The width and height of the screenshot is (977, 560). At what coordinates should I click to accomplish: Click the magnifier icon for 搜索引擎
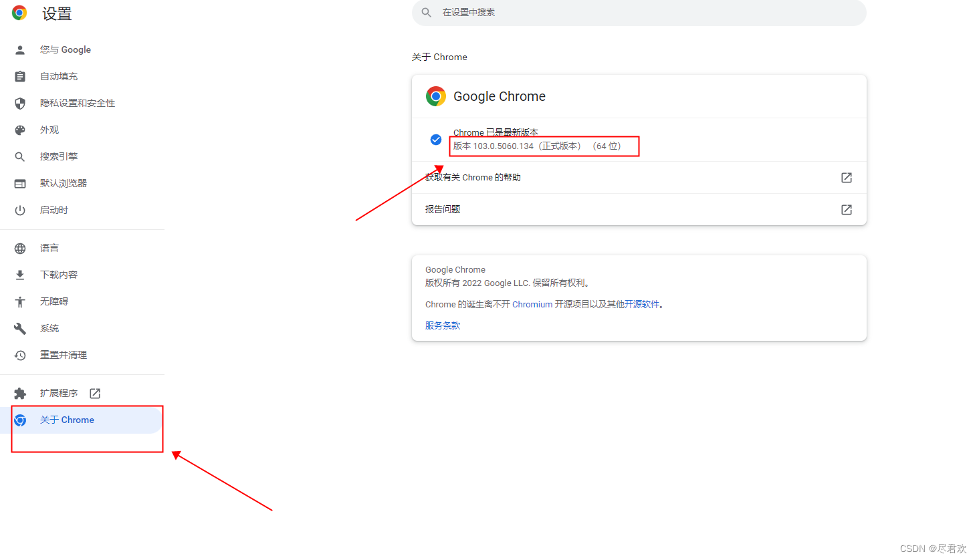[20, 157]
